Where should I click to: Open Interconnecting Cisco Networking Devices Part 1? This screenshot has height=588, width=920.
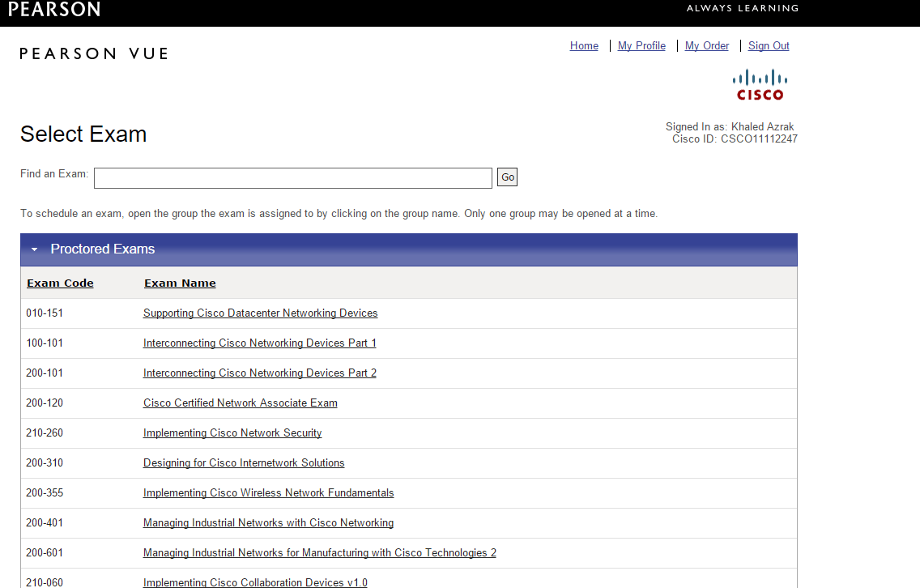(x=259, y=343)
